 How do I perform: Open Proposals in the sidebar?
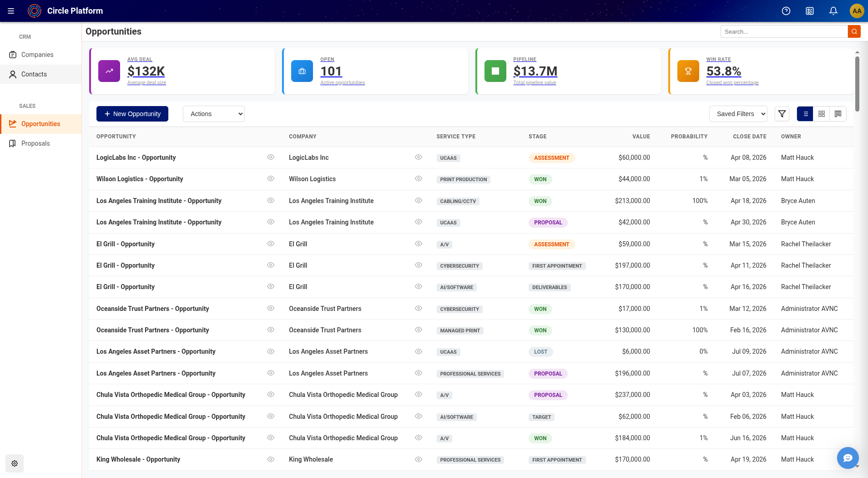point(35,143)
